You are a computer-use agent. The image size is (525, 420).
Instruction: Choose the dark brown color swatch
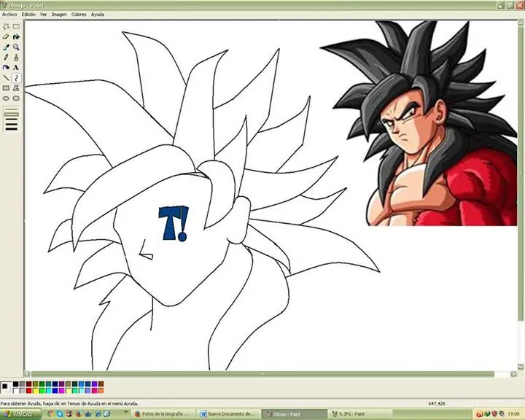click(x=101, y=384)
